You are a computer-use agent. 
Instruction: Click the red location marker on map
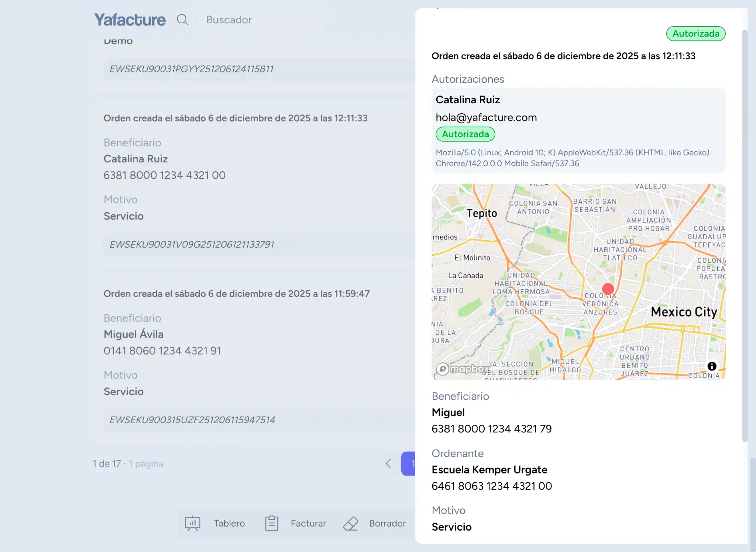coord(608,289)
